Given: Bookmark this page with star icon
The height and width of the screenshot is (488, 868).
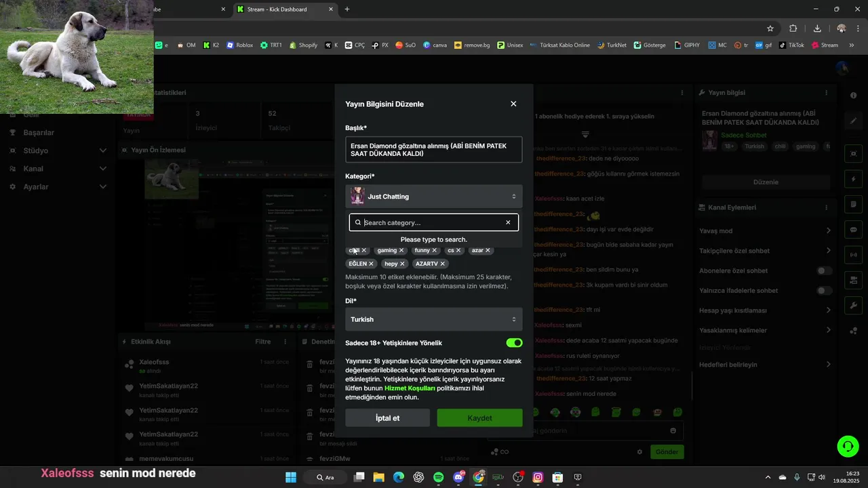Looking at the screenshot, I should [x=770, y=28].
